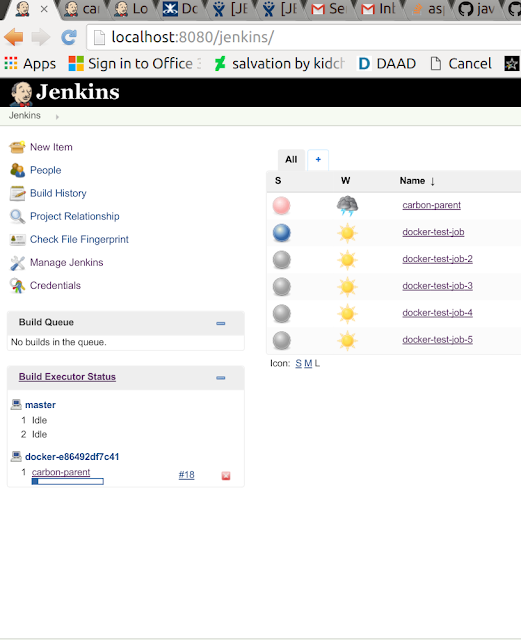Click the Credentials keys icon
The image size is (521, 640).
coord(17,286)
